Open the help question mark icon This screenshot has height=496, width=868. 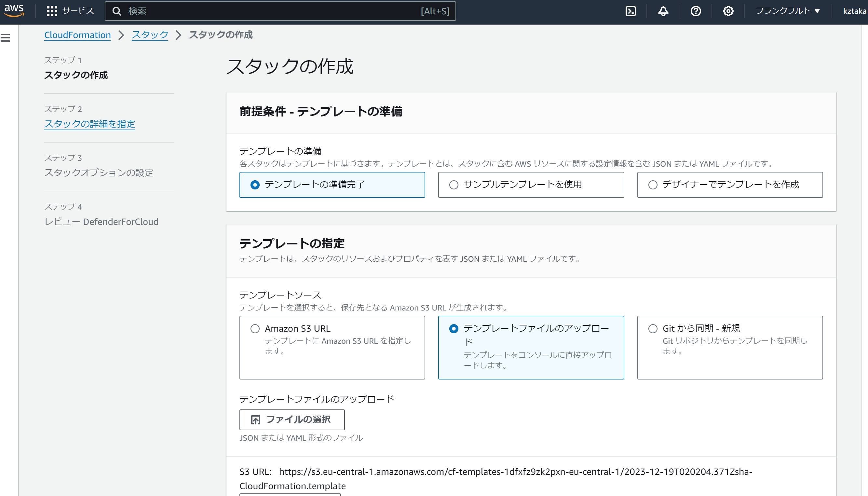[x=696, y=11]
